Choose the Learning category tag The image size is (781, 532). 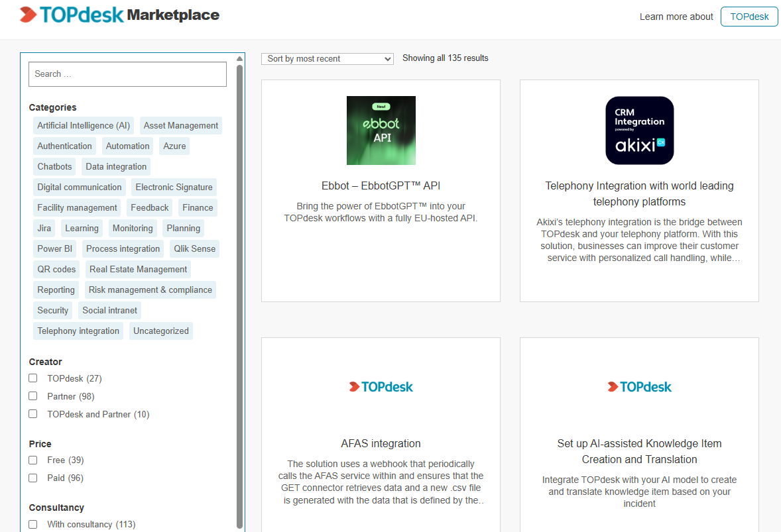click(x=82, y=228)
